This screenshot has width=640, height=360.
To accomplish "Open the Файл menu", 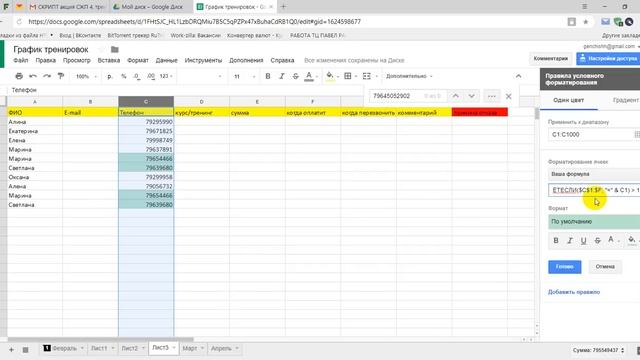I will [x=20, y=60].
